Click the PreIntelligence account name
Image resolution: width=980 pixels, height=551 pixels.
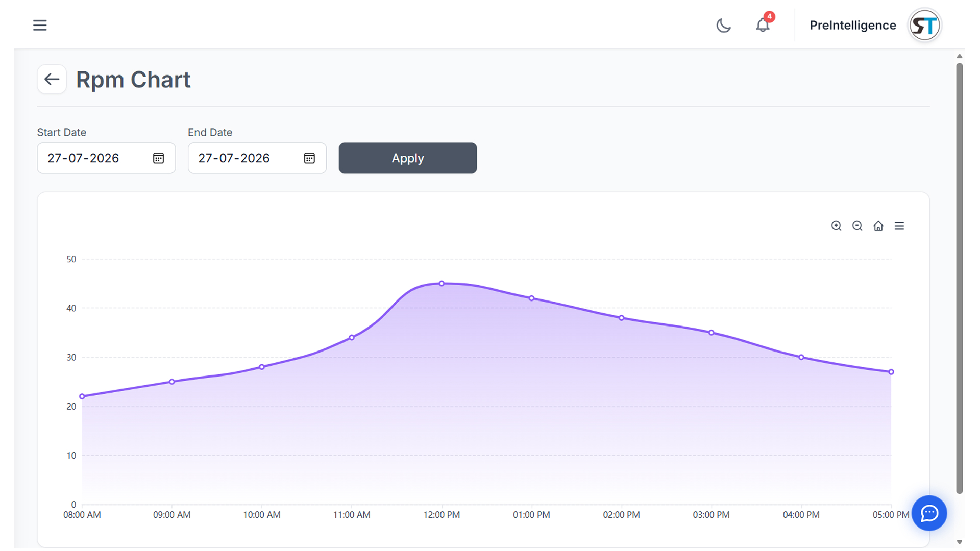coord(853,25)
